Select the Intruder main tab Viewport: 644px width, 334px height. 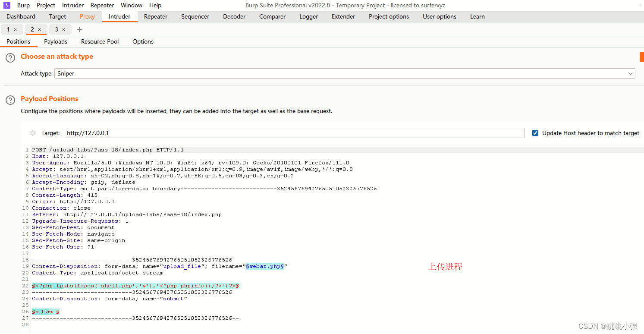119,16
